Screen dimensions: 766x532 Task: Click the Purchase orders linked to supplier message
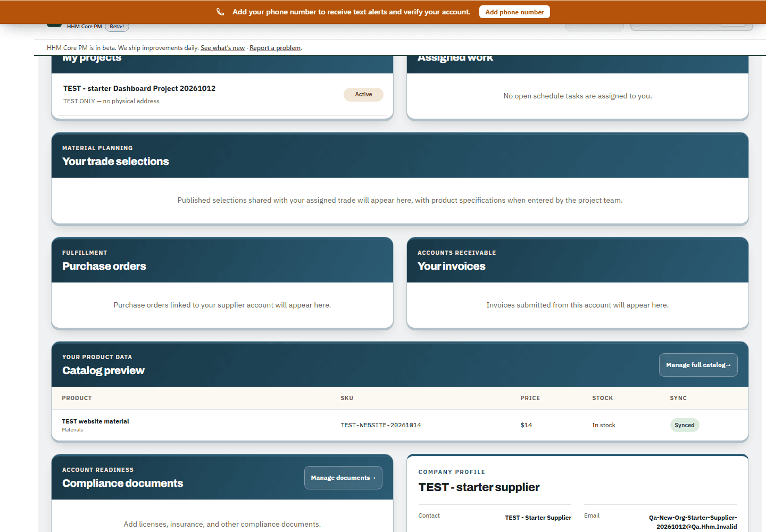click(x=222, y=305)
